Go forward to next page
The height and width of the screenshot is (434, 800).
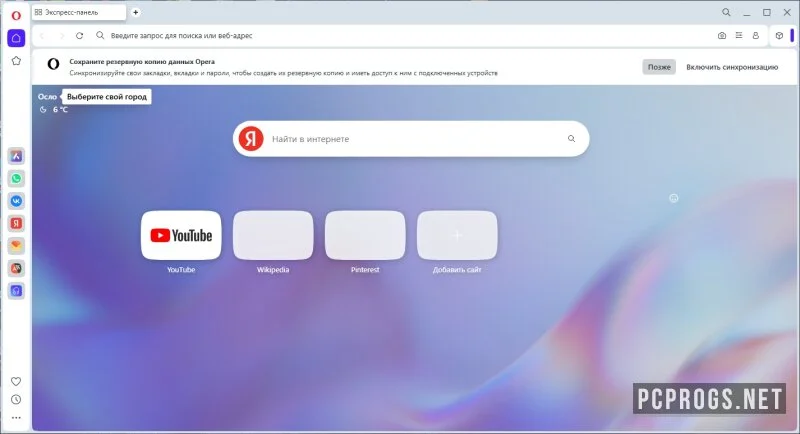click(62, 36)
